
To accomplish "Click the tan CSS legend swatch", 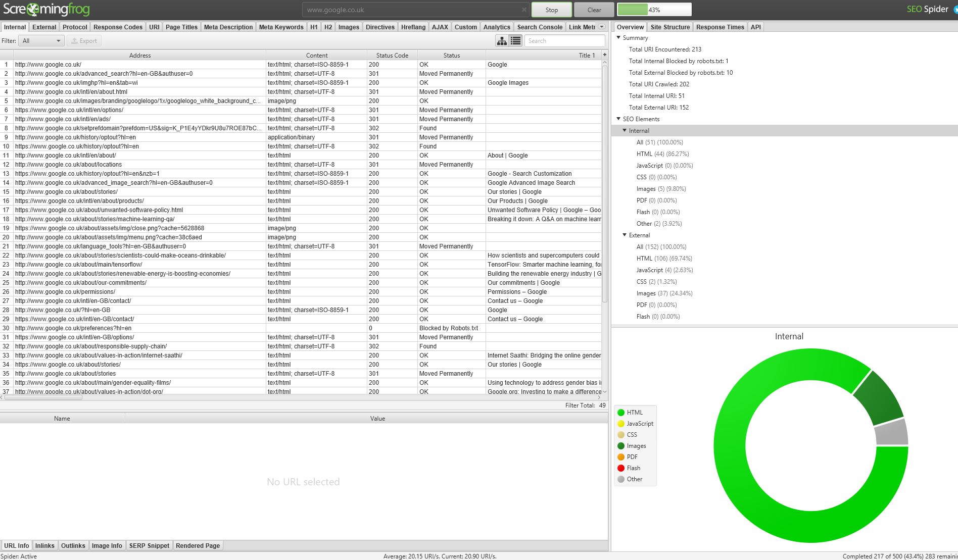I will [x=621, y=435].
